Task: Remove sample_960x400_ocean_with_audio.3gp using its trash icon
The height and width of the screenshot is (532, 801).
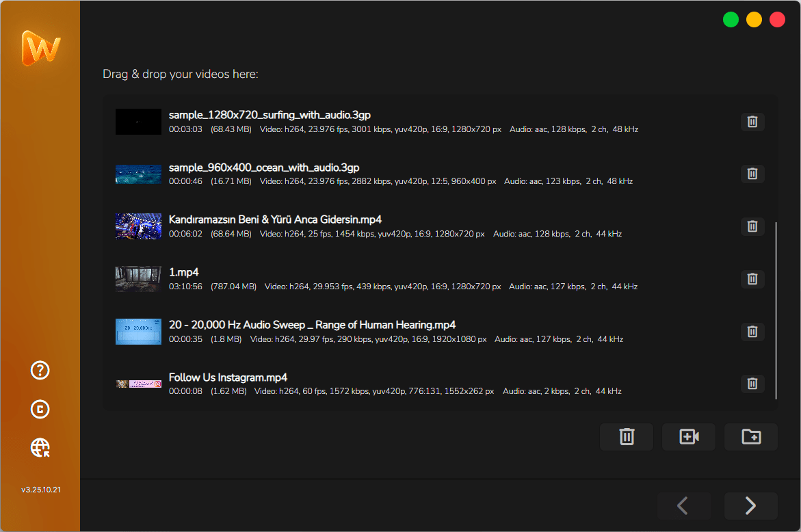Action: tap(752, 174)
